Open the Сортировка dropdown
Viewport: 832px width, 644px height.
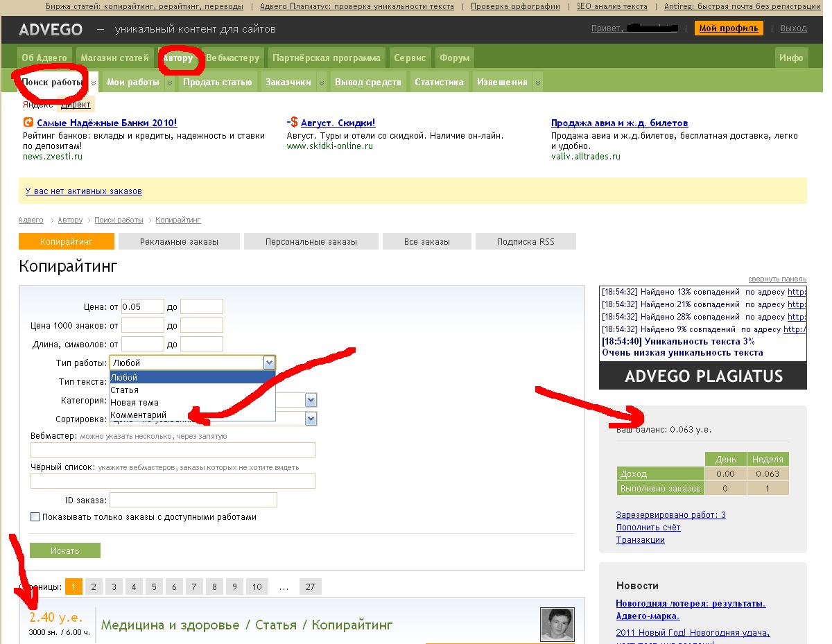click(311, 419)
